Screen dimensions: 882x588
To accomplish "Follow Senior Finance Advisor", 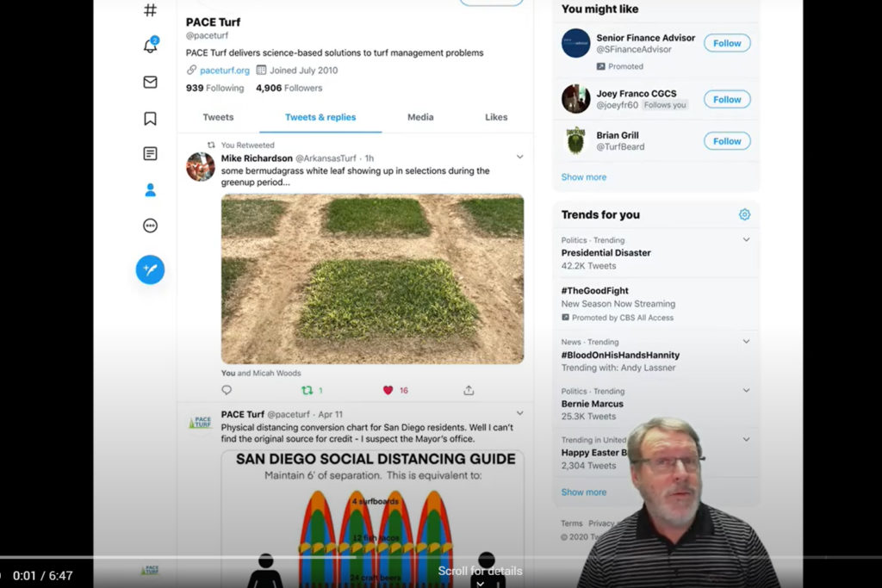I will pos(727,43).
